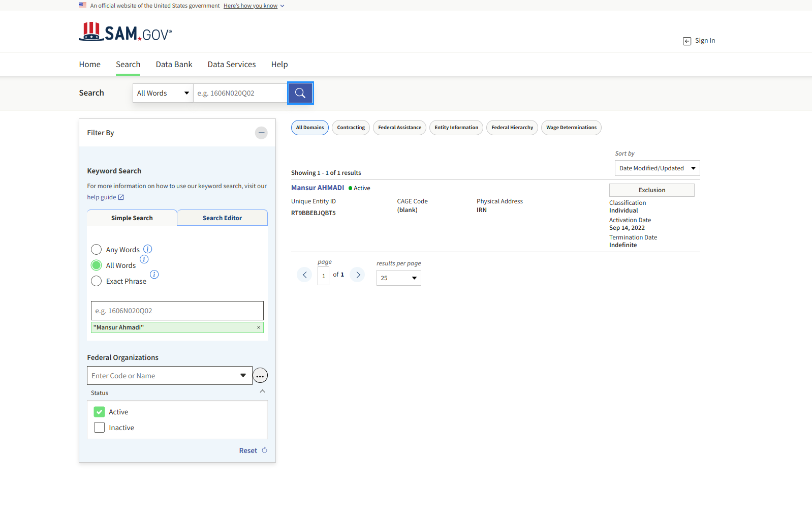Viewport: 812px width, 512px height.
Task: Collapse the Filter By panel
Action: click(x=261, y=133)
